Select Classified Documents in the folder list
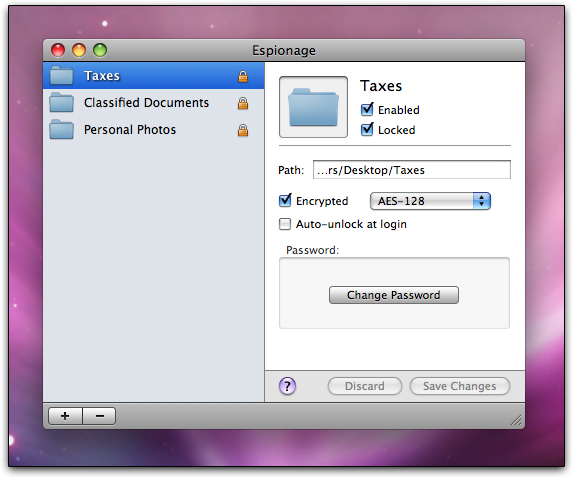The width and height of the screenshot is (573, 478). pos(153,103)
